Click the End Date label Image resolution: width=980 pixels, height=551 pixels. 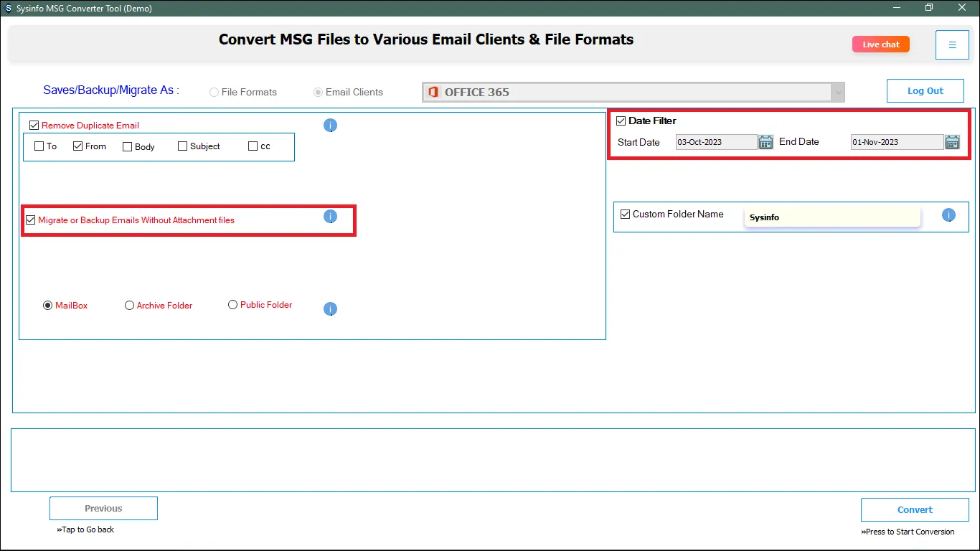pos(799,142)
